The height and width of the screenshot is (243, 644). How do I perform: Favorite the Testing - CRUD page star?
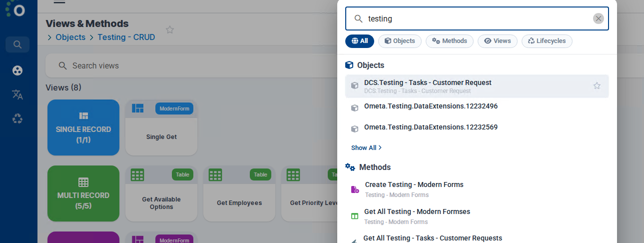pyautogui.click(x=170, y=29)
